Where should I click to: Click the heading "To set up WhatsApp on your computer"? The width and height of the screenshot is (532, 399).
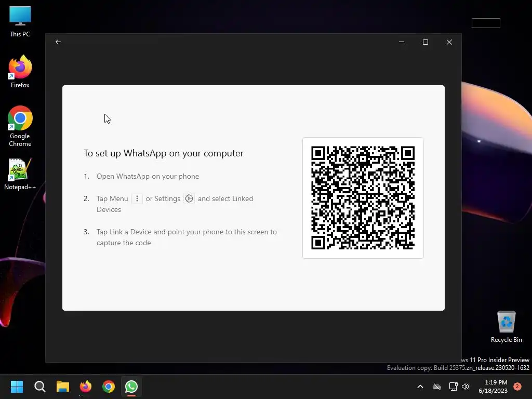tap(164, 153)
